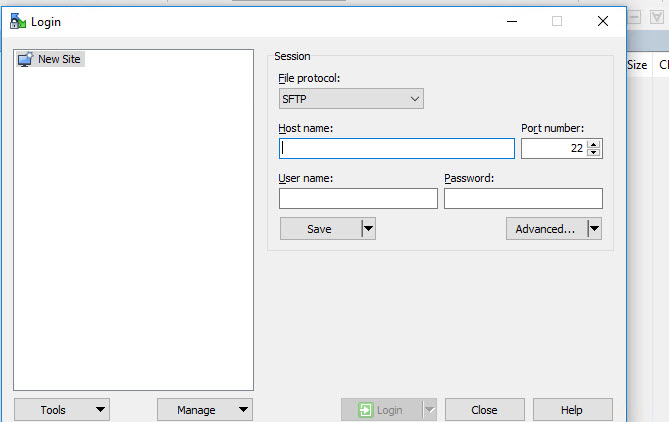Screen dimensions: 669x422
Task: Expand the Advanced dropdown arrow
Action: [595, 229]
